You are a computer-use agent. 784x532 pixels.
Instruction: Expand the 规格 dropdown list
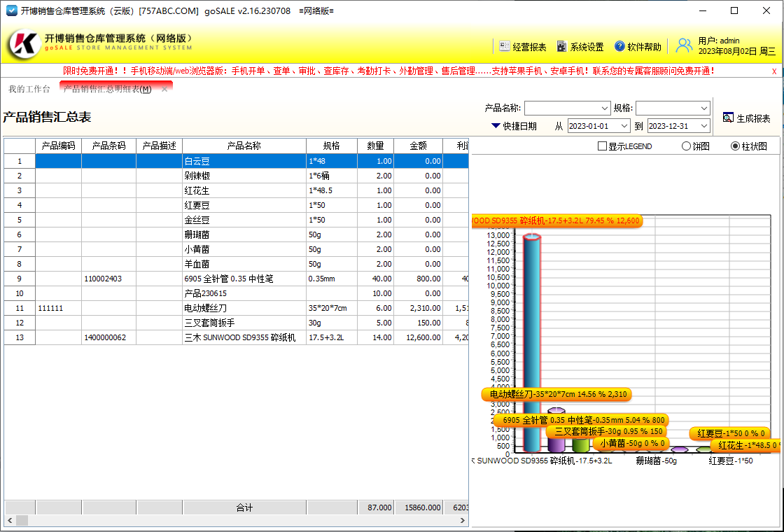[x=704, y=108]
